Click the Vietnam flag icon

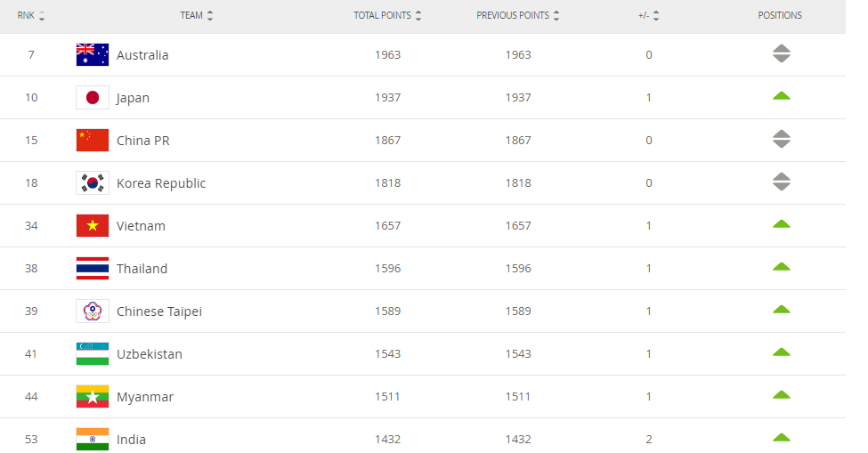coord(93,226)
